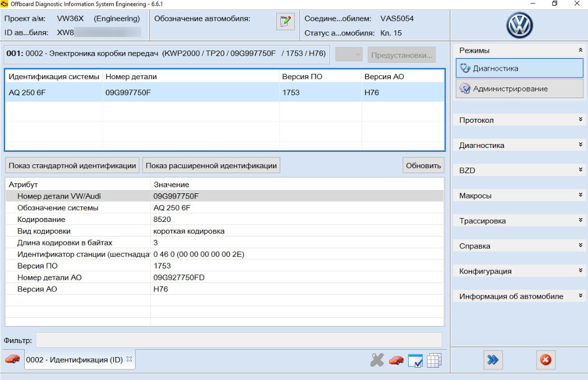The height and width of the screenshot is (380, 588).
Task: Click the Обновить button
Action: point(423,165)
